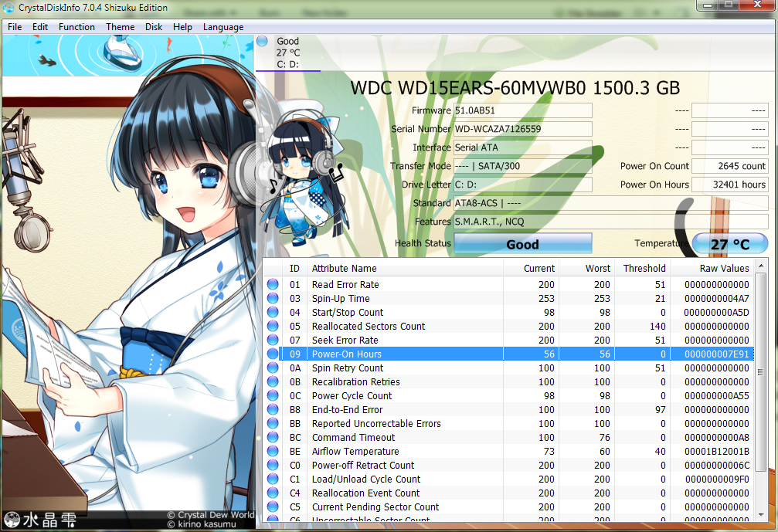Click status orb for Spin Retry Count
Image resolution: width=778 pixels, height=532 pixels.
pyautogui.click(x=273, y=368)
